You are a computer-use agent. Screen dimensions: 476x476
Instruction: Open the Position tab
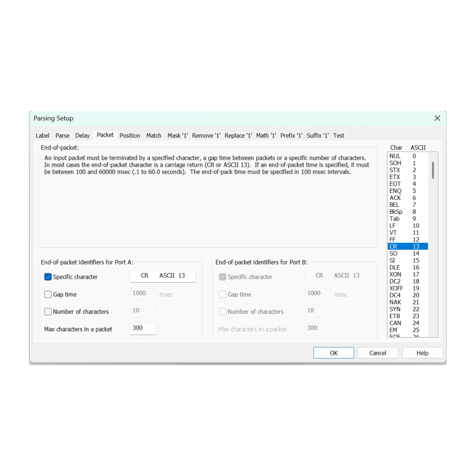tap(130, 135)
